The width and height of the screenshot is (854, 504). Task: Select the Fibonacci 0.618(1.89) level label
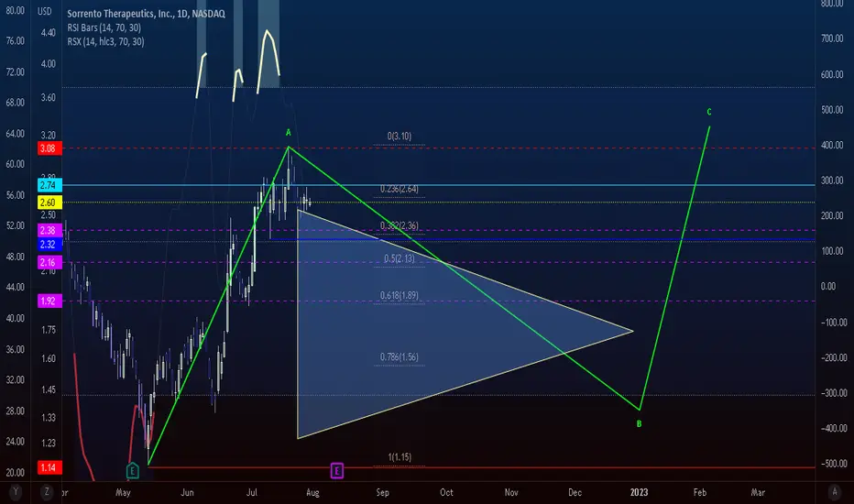click(400, 296)
